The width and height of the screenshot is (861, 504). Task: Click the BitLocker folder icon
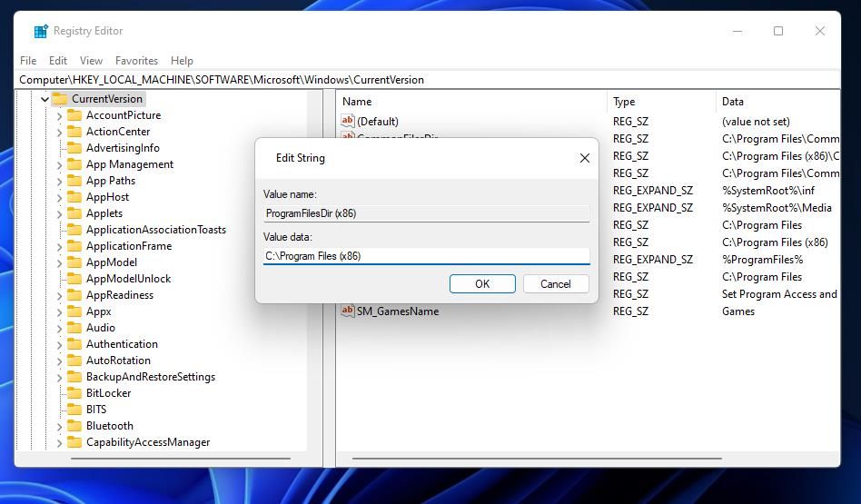pos(74,393)
